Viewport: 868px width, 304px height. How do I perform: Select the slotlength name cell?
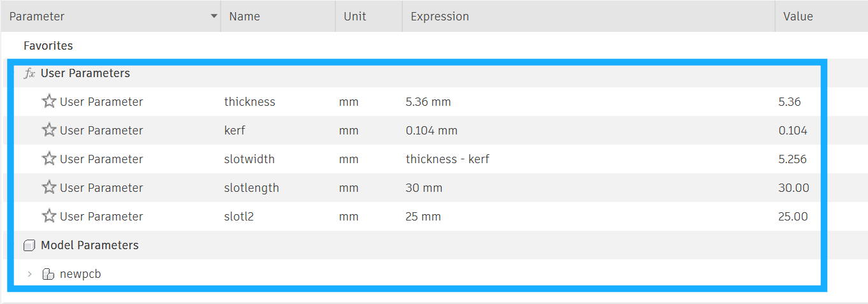tap(252, 188)
